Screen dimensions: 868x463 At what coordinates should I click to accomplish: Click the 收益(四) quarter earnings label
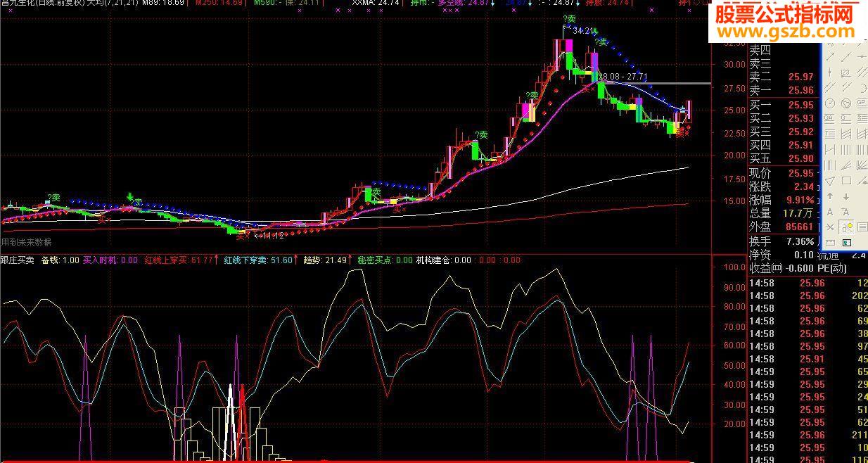[x=767, y=268]
